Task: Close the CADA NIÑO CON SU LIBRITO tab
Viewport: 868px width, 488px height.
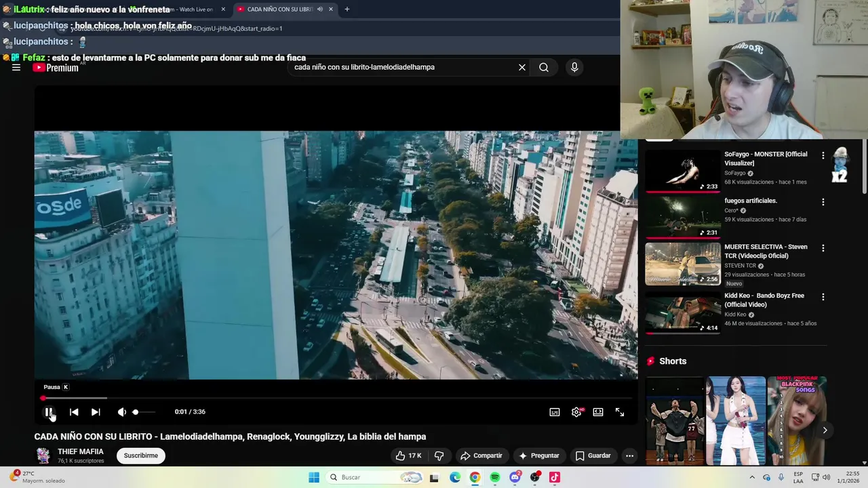Action: [x=330, y=9]
